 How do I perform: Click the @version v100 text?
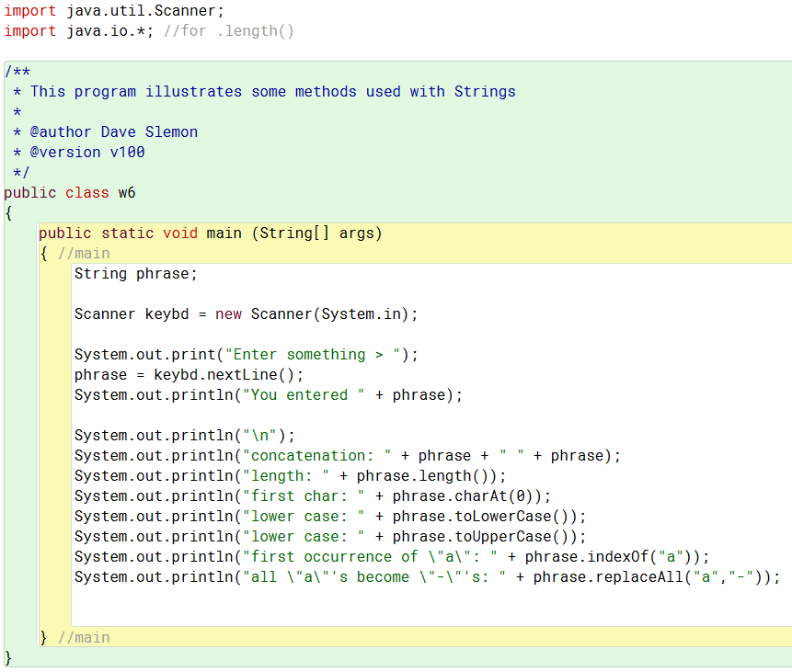(x=86, y=153)
